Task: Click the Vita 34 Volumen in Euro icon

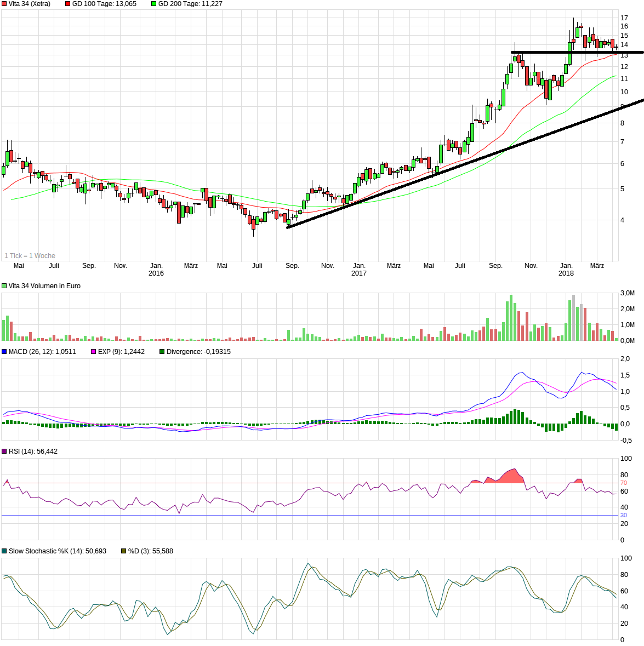Action: [x=4, y=285]
